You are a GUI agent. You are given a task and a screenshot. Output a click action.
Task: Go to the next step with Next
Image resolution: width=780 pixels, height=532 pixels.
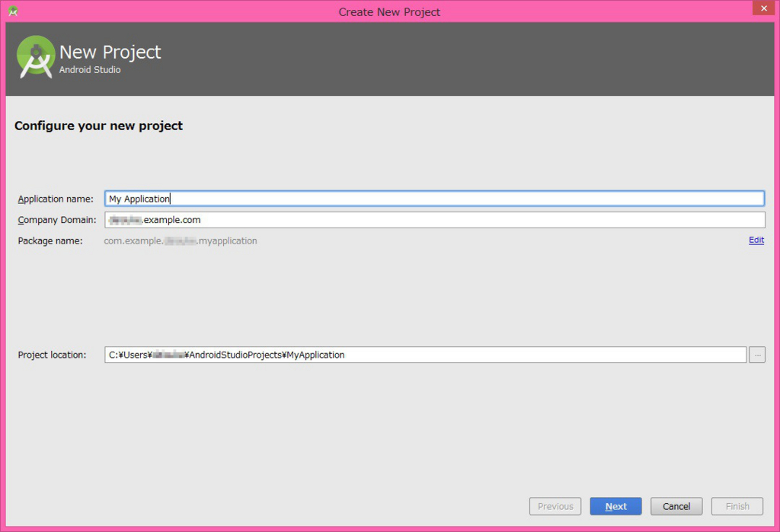[x=615, y=506]
